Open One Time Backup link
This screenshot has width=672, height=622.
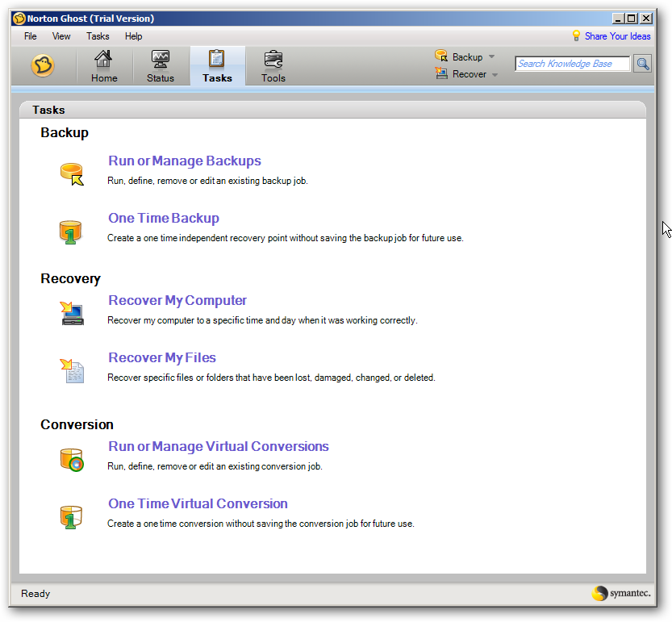[163, 218]
